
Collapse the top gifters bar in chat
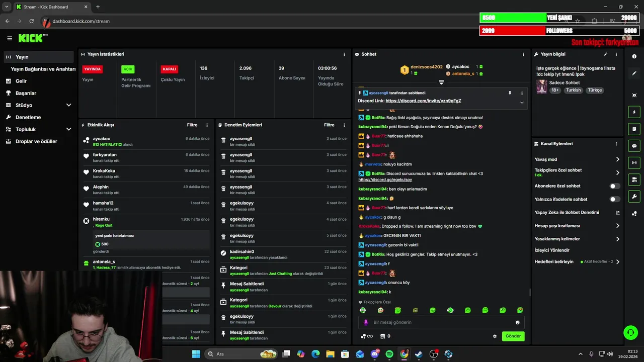point(441,82)
